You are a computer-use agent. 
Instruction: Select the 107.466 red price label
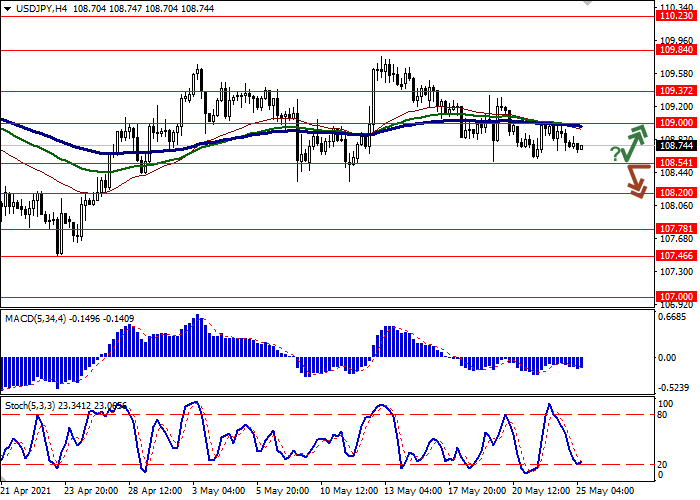(676, 256)
